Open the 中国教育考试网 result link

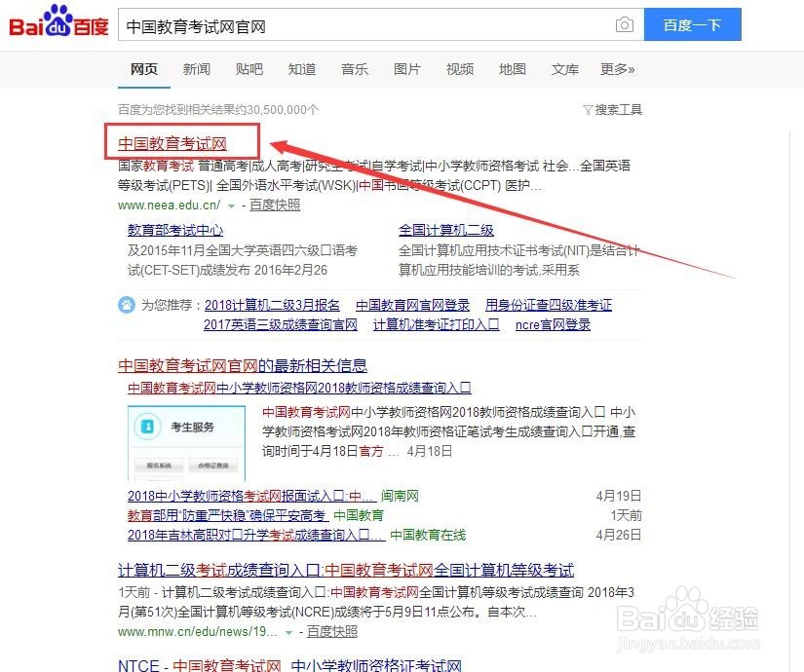point(172,143)
